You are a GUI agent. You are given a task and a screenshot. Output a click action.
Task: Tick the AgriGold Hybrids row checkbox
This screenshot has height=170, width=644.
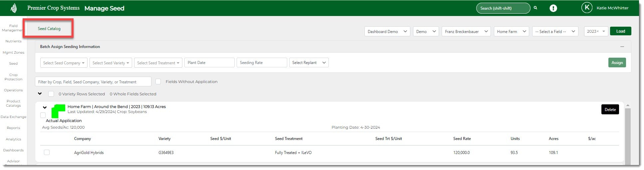coord(47,152)
